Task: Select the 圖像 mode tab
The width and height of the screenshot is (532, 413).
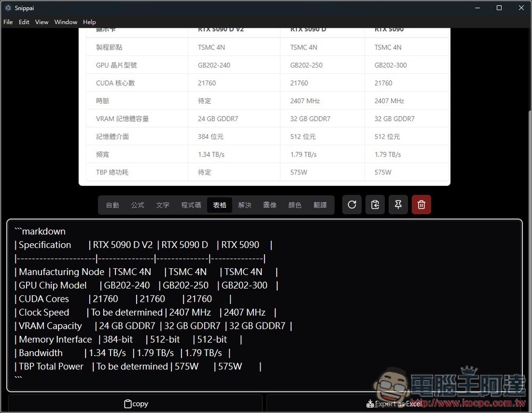Action: [270, 205]
